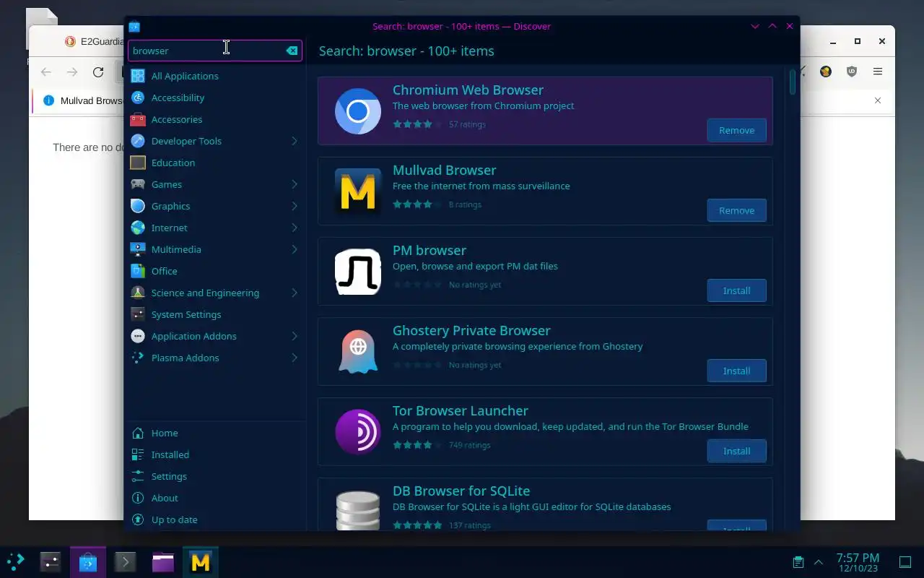The width and height of the screenshot is (924, 578).
Task: Remove Mullvad Browser
Action: point(736,210)
